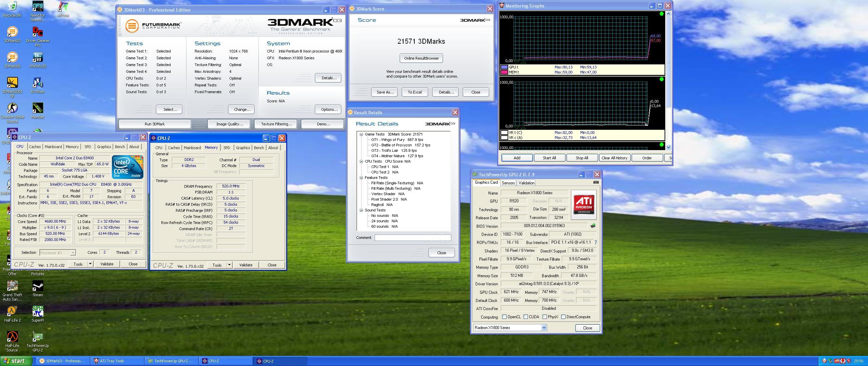Launch Counter-Strike Source desktop icon
The height and width of the screenshot is (366, 868).
pyautogui.click(x=12, y=113)
